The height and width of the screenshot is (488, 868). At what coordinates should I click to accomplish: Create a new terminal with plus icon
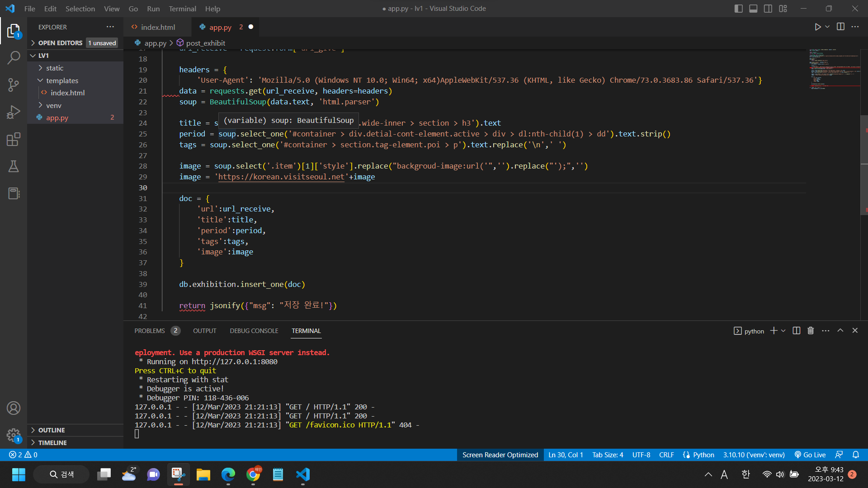click(x=774, y=331)
